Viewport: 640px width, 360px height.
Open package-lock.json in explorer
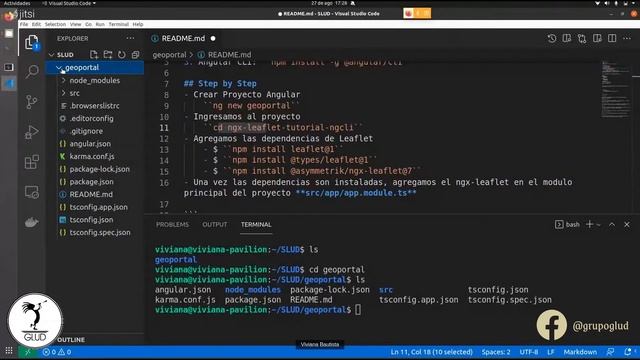click(x=99, y=169)
